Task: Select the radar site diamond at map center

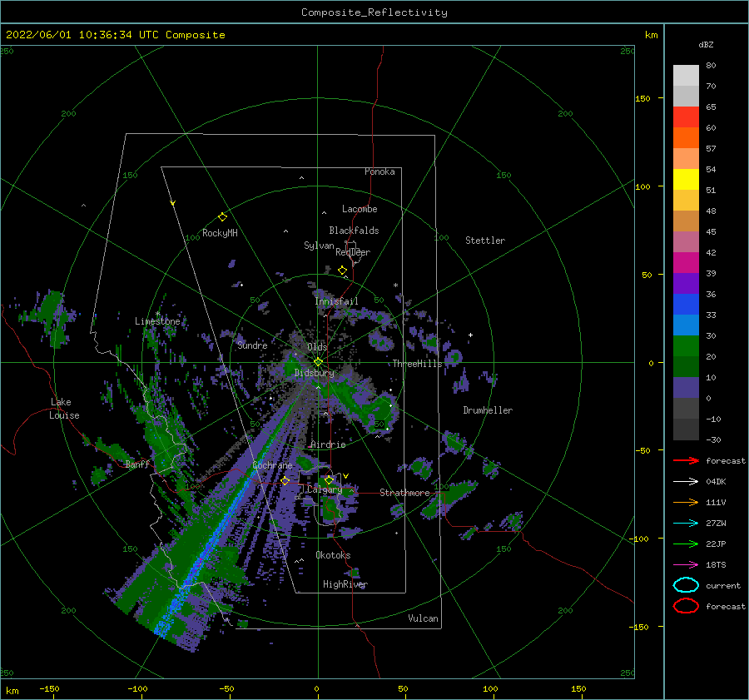Action: (x=318, y=362)
